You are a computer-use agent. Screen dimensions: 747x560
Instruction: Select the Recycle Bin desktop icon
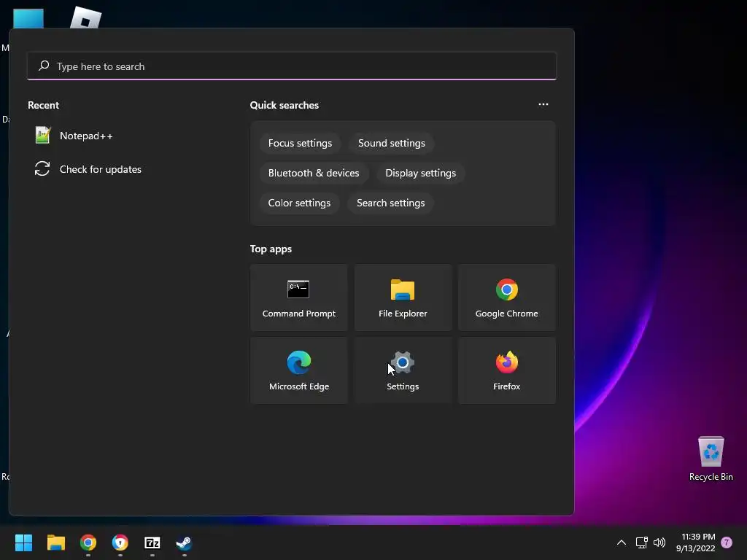711,458
